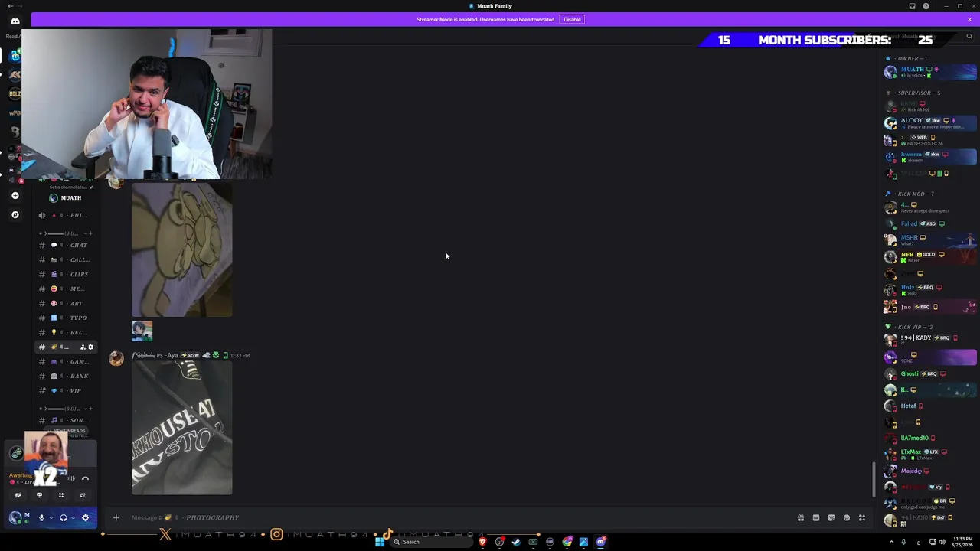This screenshot has height=551, width=980.
Task: Open own user avatar in user panel
Action: 15,518
